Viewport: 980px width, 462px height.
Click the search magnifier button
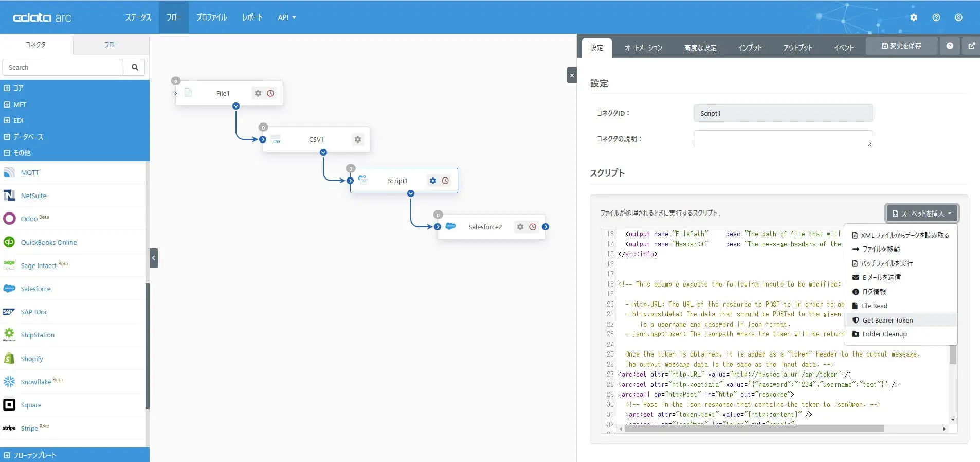(x=135, y=67)
